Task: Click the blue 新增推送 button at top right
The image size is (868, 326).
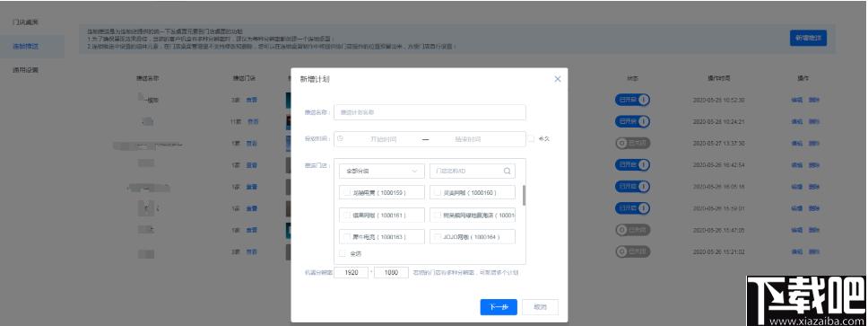Action: pos(808,38)
